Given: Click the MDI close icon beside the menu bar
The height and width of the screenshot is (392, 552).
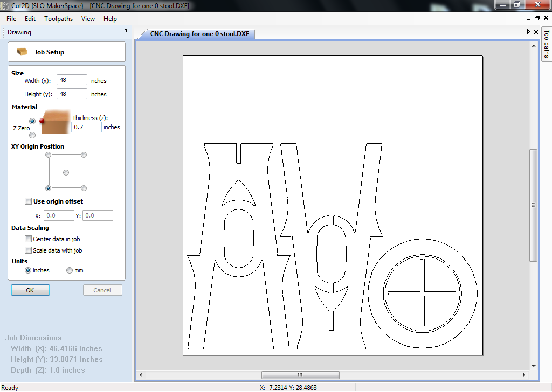Looking at the screenshot, I should [x=546, y=18].
